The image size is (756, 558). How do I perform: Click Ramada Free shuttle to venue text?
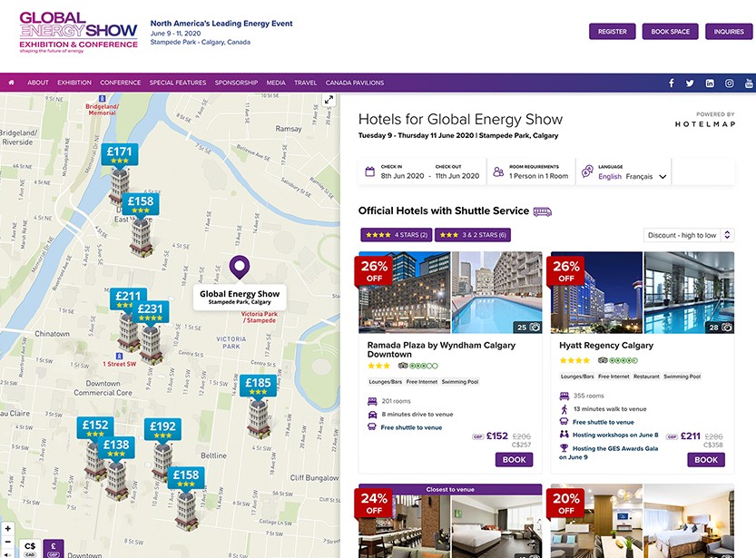411,427
